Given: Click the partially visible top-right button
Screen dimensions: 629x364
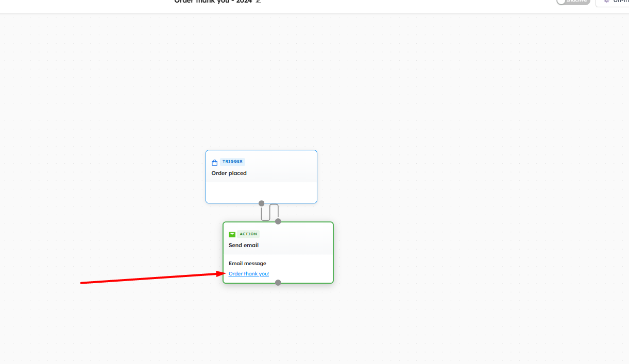Looking at the screenshot, I should tap(613, 2).
